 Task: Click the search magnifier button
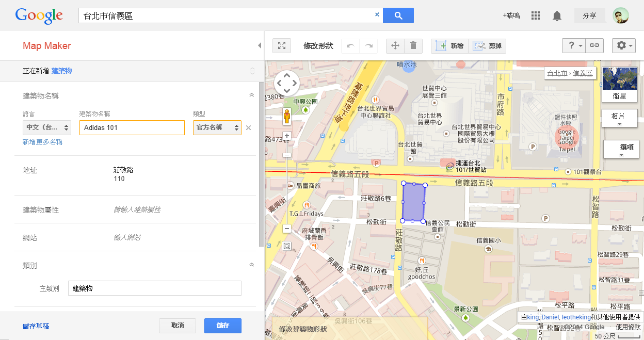pos(398,15)
